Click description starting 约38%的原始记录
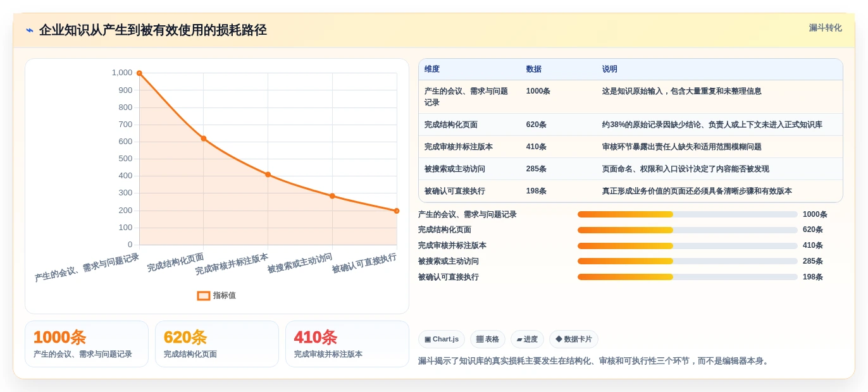 click(712, 125)
